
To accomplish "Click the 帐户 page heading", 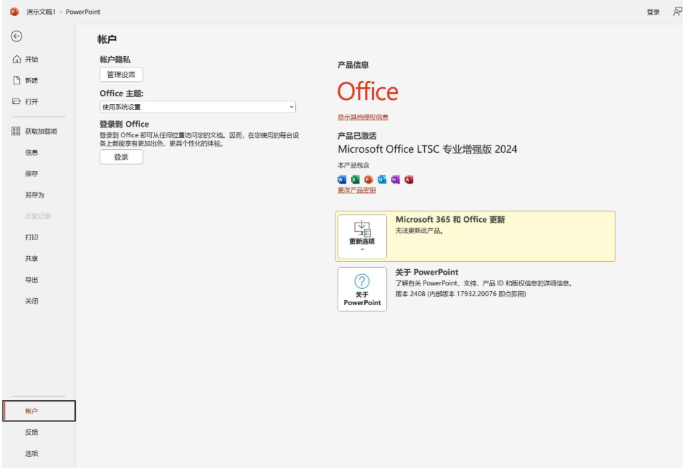I will [x=107, y=39].
